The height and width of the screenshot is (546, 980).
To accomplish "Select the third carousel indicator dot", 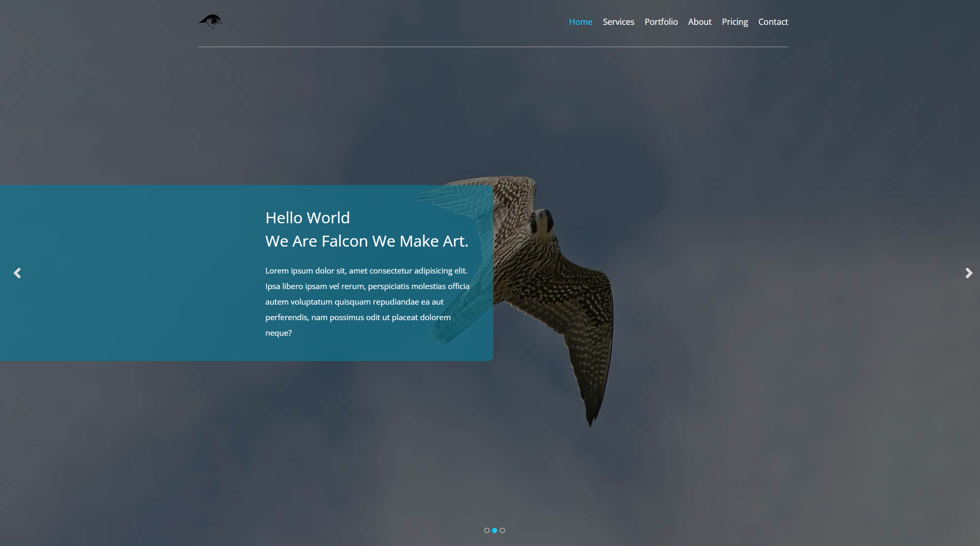I will coord(502,530).
